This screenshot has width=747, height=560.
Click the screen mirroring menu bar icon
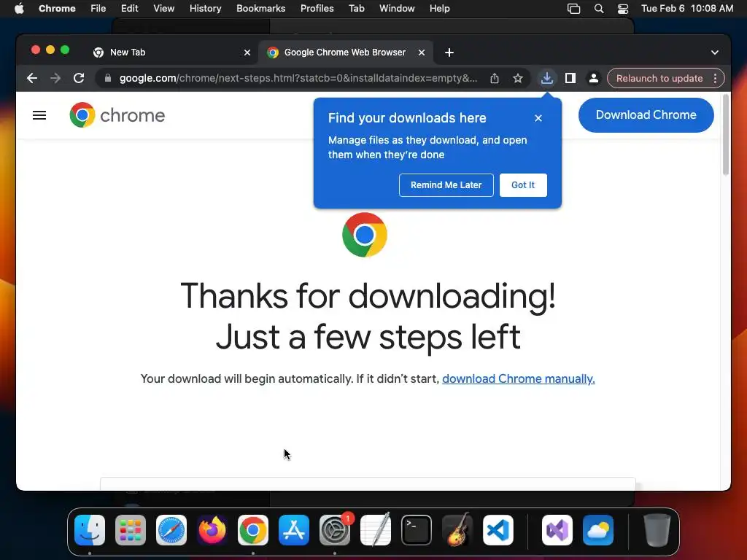[573, 9]
